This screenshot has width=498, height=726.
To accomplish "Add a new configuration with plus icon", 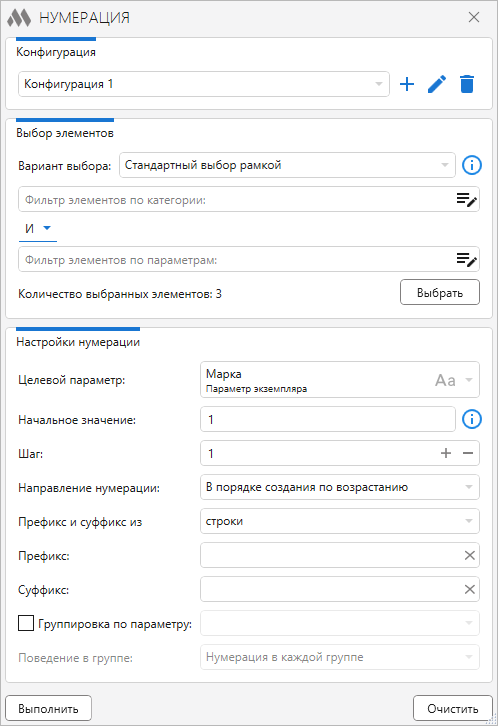I will [406, 84].
